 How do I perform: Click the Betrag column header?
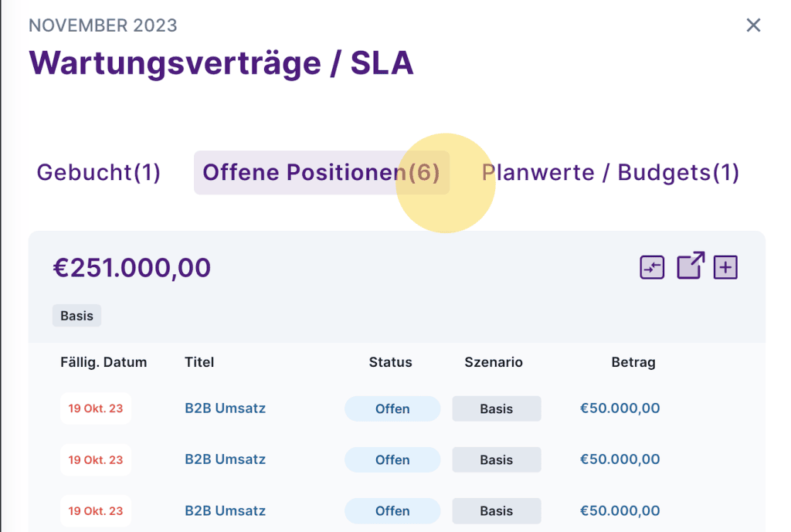coord(633,362)
